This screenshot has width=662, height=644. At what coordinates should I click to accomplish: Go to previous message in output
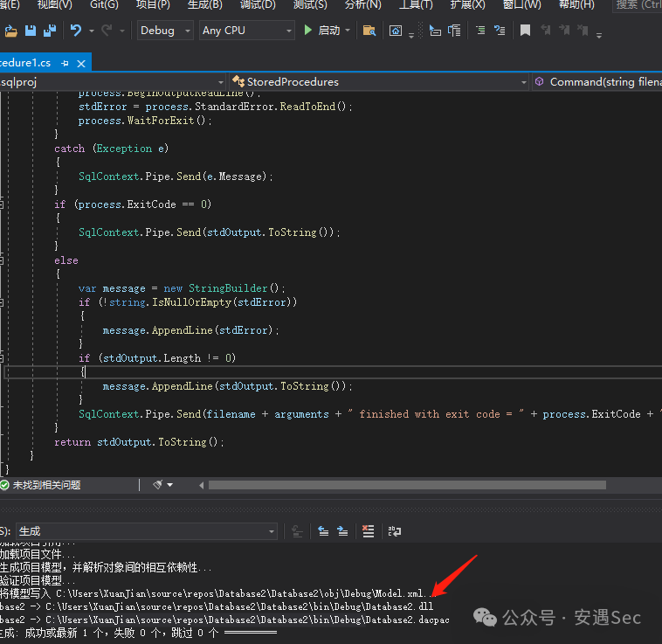pyautogui.click(x=322, y=531)
